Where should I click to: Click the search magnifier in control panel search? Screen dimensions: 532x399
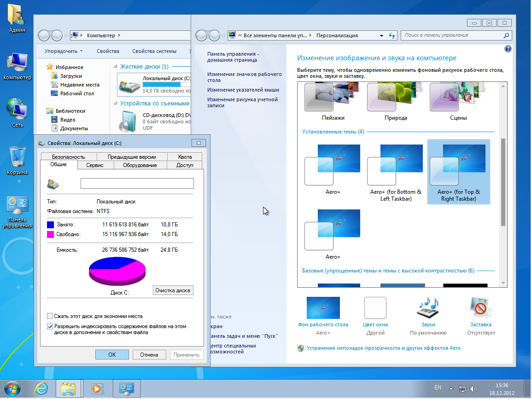click(506, 35)
